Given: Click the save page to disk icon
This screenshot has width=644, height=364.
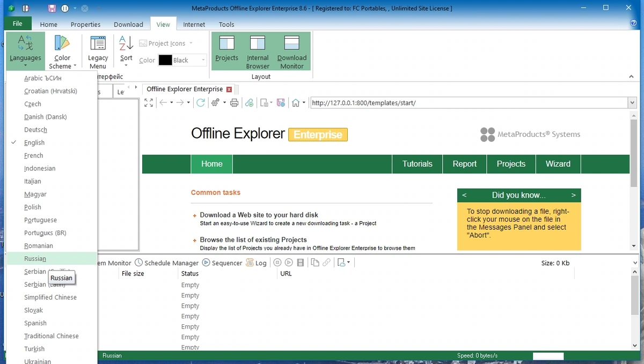Looking at the screenshot, I should tap(264, 103).
